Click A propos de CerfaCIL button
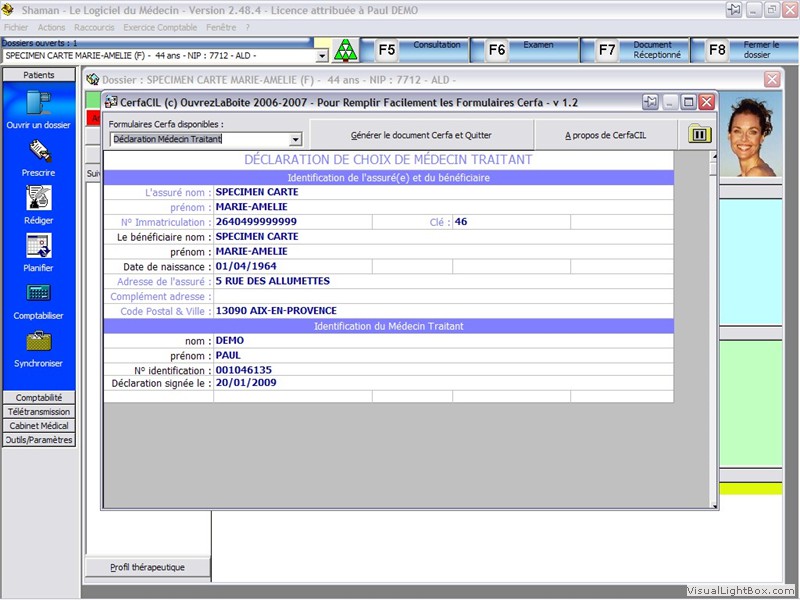 pos(607,135)
